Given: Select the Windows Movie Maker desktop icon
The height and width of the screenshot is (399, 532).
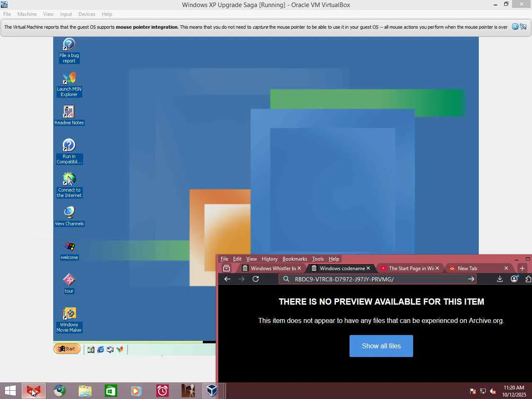Looking at the screenshot, I should click(69, 320).
